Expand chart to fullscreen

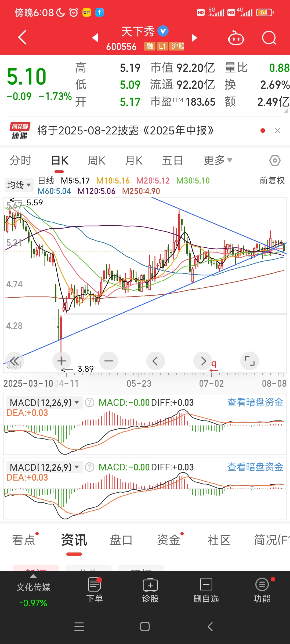[250, 361]
